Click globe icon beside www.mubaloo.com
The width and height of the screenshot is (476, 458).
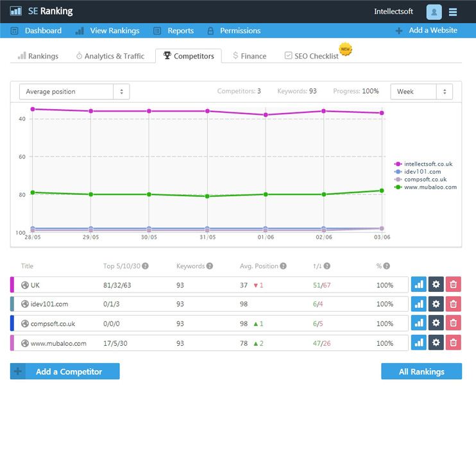(25, 343)
